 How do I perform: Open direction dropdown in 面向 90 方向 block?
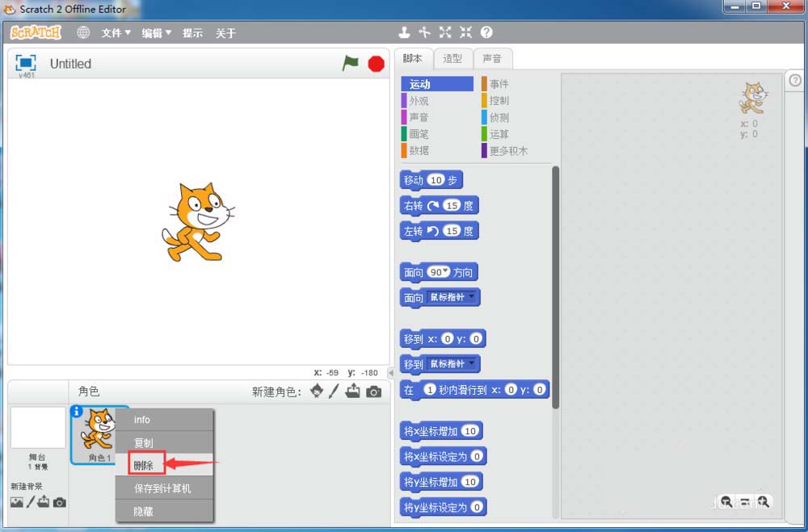[x=446, y=270]
